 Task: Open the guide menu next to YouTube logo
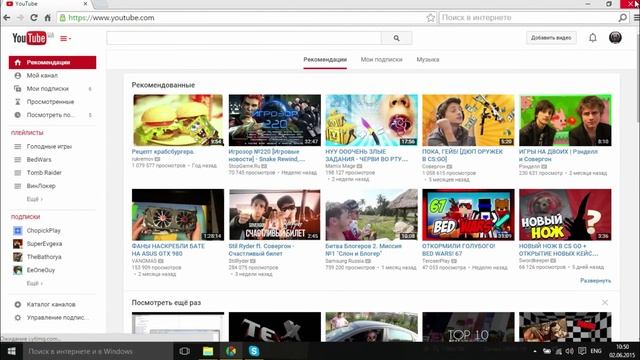(65, 38)
